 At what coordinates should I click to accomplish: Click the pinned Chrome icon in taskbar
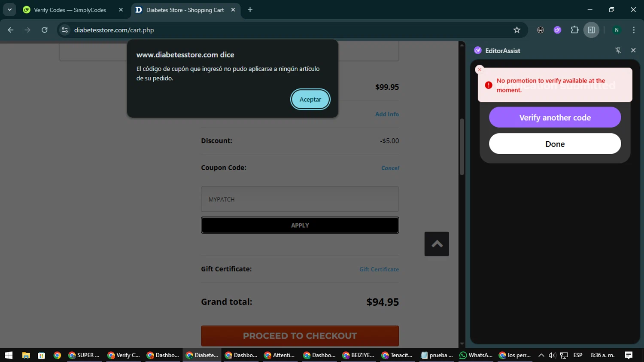57,355
